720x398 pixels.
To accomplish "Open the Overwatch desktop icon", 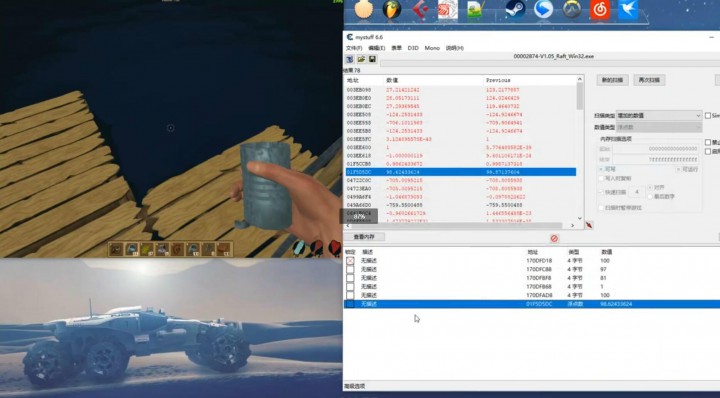I will [572, 10].
